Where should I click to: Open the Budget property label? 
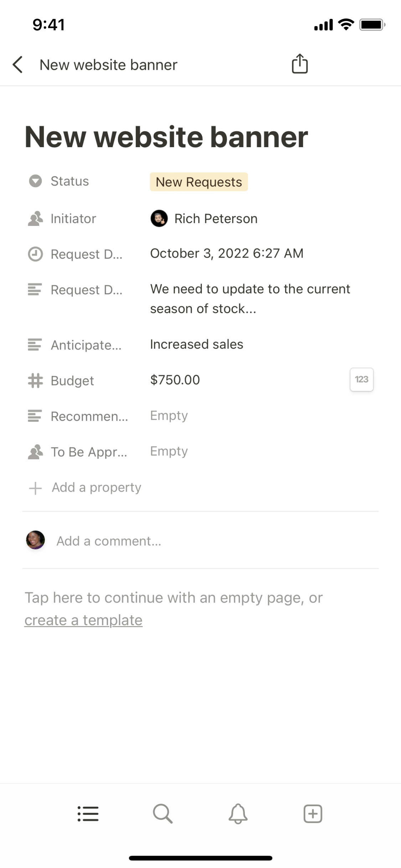[x=72, y=381]
